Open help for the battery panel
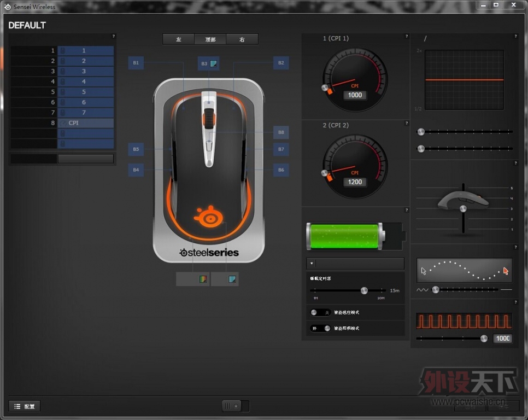Viewport: 528px width, 420px height. [x=407, y=210]
